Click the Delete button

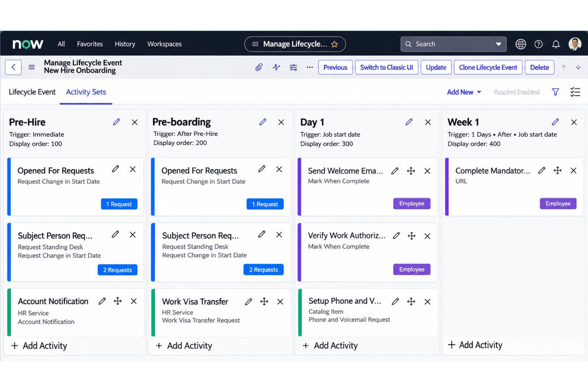click(x=540, y=68)
